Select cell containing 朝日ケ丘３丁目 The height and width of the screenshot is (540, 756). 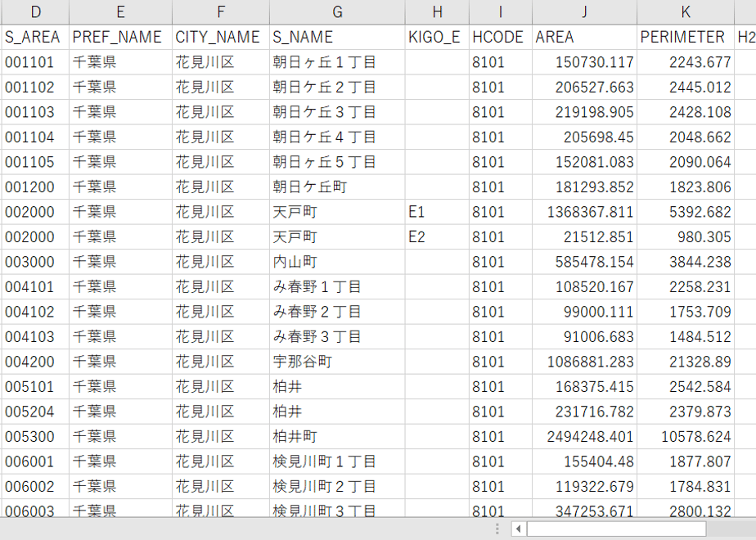[337, 112]
